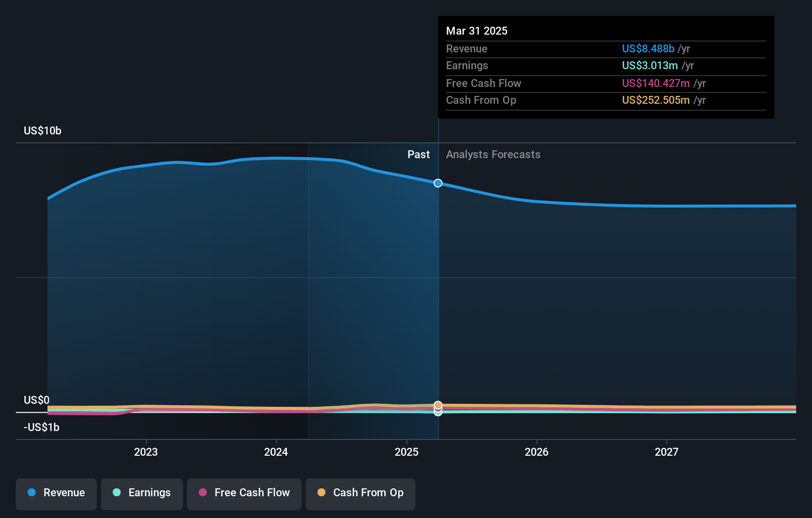Click the 2023 x-axis label
The image size is (812, 518).
point(146,452)
